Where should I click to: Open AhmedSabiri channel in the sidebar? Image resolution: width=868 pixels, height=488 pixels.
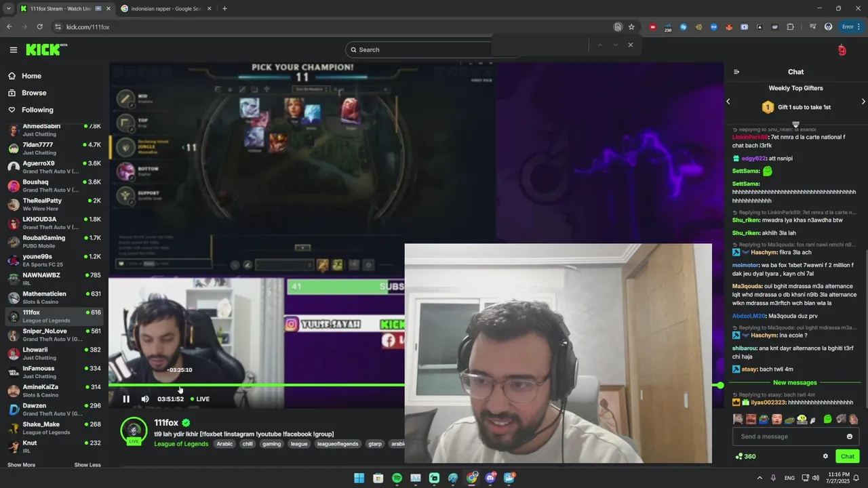(x=54, y=129)
